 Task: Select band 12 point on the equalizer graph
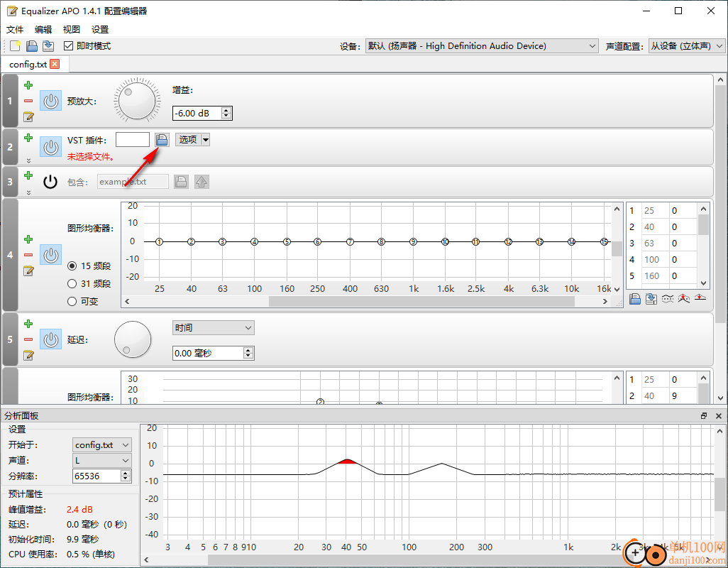tap(508, 242)
